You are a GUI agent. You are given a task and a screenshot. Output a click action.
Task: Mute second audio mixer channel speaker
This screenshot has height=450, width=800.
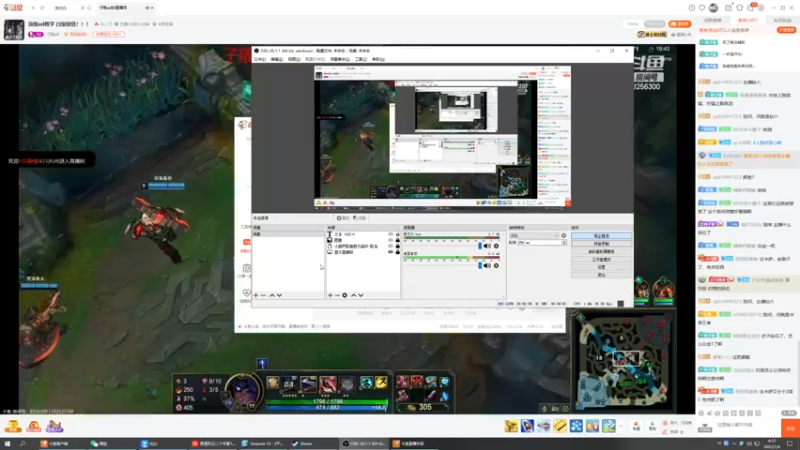coord(487,266)
